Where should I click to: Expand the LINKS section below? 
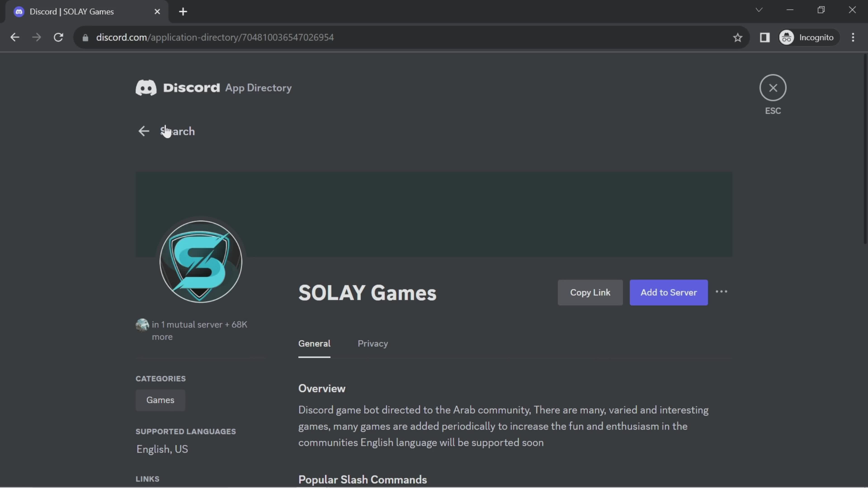(147, 479)
